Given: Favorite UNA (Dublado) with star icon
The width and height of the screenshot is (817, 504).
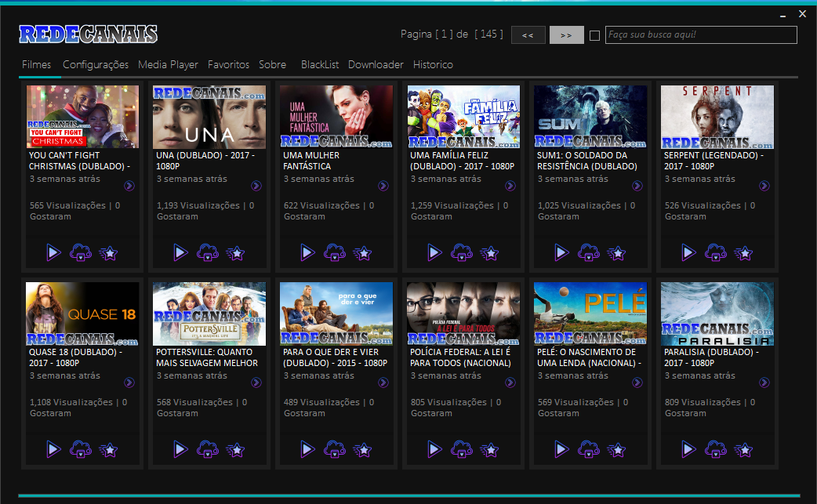Looking at the screenshot, I should click(x=235, y=253).
